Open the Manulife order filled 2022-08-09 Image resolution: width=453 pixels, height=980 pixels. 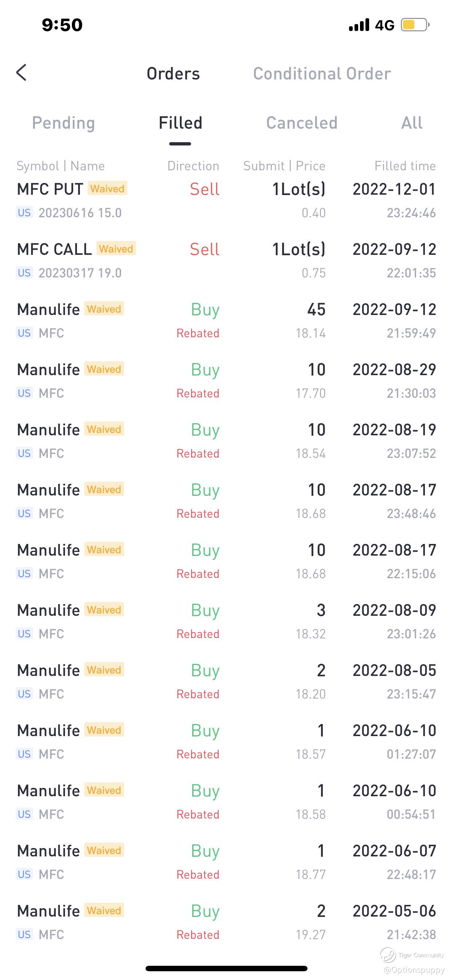click(226, 621)
